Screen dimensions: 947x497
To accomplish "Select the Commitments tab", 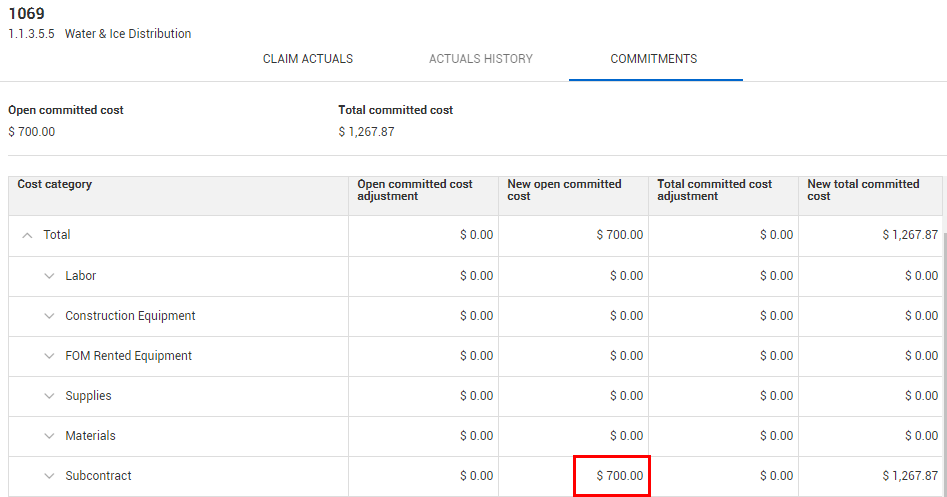I will 654,59.
